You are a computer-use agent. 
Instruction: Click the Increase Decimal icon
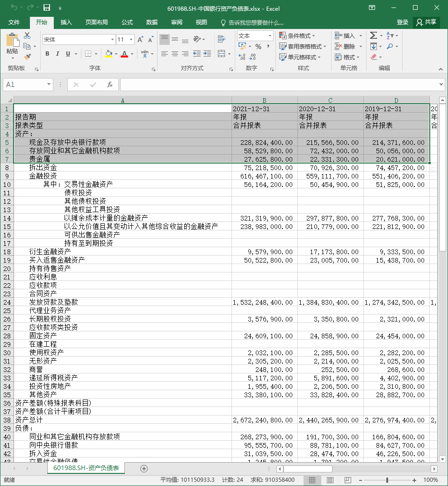click(242, 57)
